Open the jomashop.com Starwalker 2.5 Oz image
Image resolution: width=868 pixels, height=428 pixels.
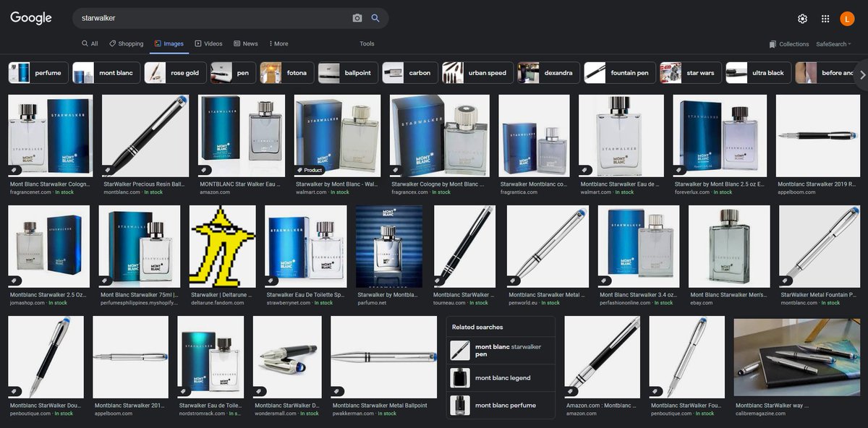[48, 247]
